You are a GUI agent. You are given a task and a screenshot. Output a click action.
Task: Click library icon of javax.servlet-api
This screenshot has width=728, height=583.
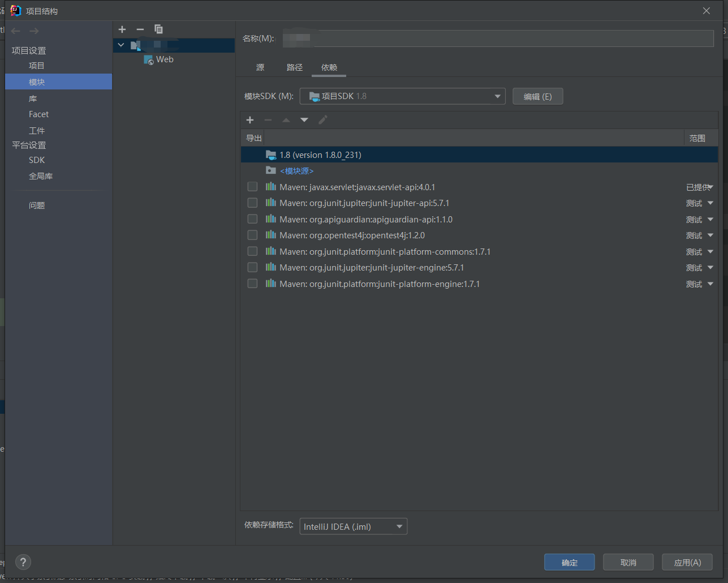(271, 187)
